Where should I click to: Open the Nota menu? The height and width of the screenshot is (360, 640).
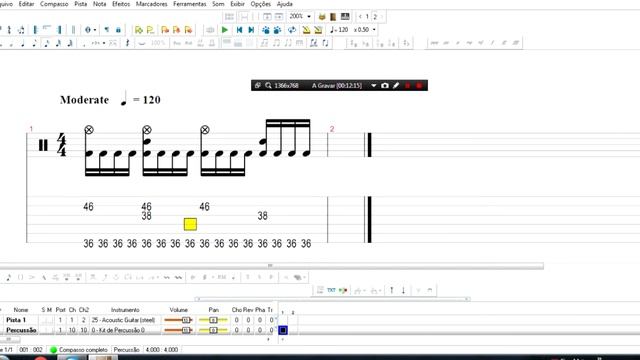(x=99, y=4)
